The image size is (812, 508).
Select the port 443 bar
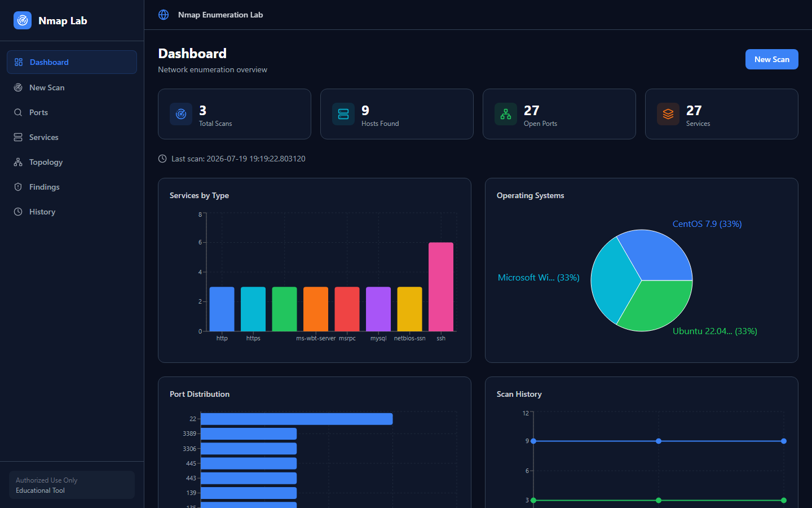[x=249, y=478]
